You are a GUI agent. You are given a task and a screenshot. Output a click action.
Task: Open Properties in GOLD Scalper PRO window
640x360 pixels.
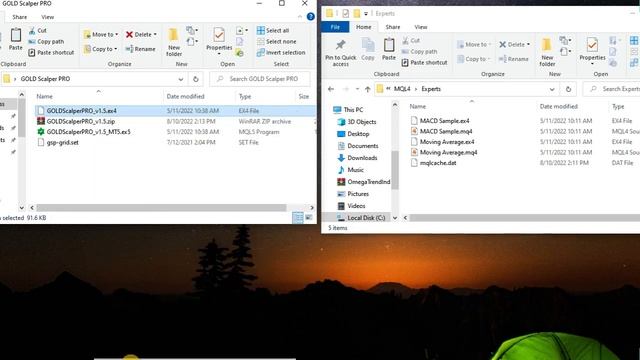(x=219, y=41)
